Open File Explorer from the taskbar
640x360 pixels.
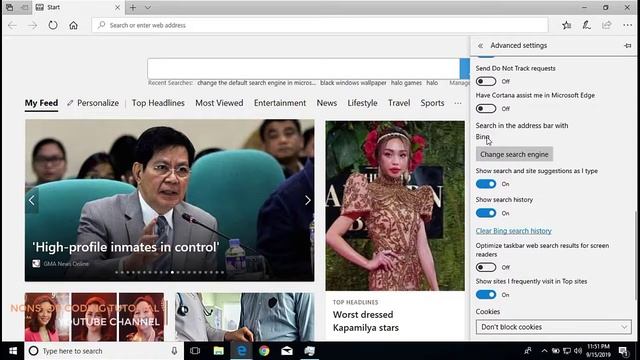[x=218, y=351]
